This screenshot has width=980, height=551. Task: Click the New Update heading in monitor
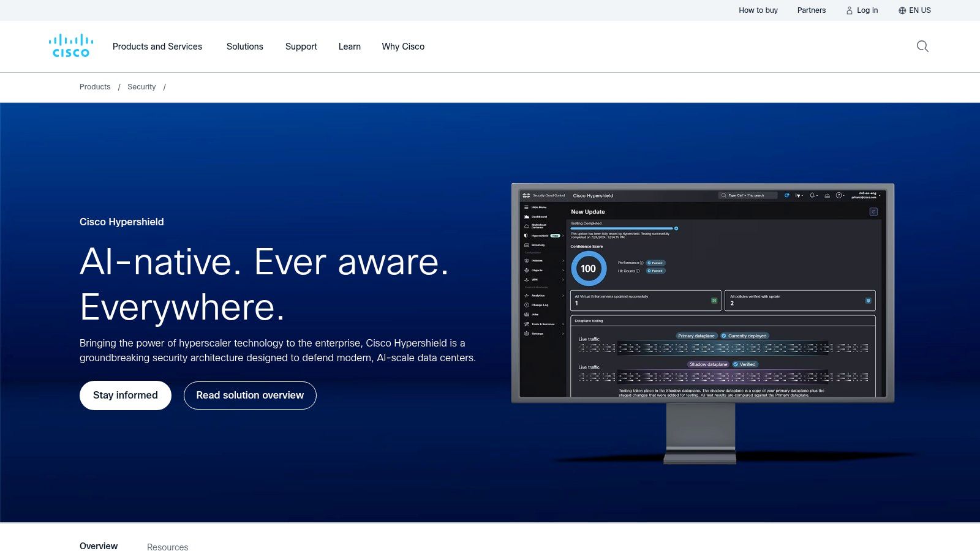[x=588, y=212]
